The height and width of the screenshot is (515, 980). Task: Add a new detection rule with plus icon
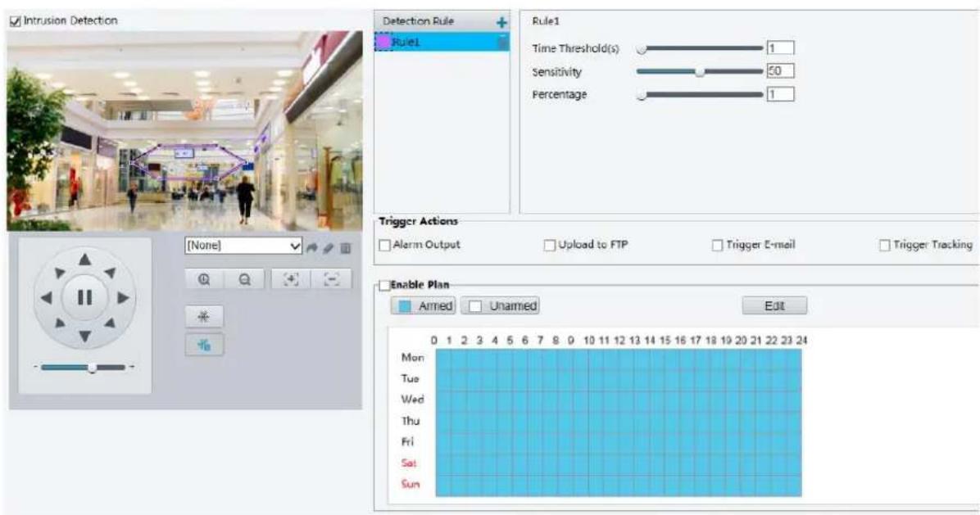pos(501,22)
